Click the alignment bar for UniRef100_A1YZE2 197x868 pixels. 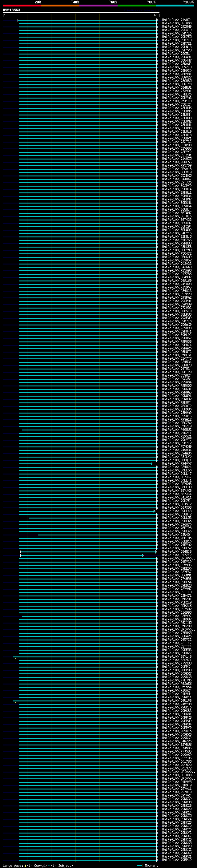82,555
